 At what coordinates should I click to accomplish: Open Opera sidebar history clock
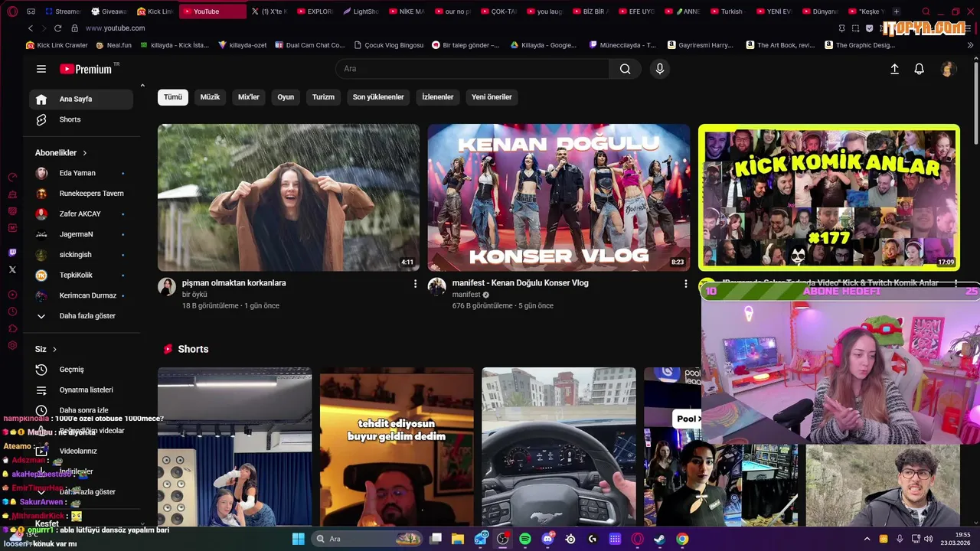pos(12,311)
